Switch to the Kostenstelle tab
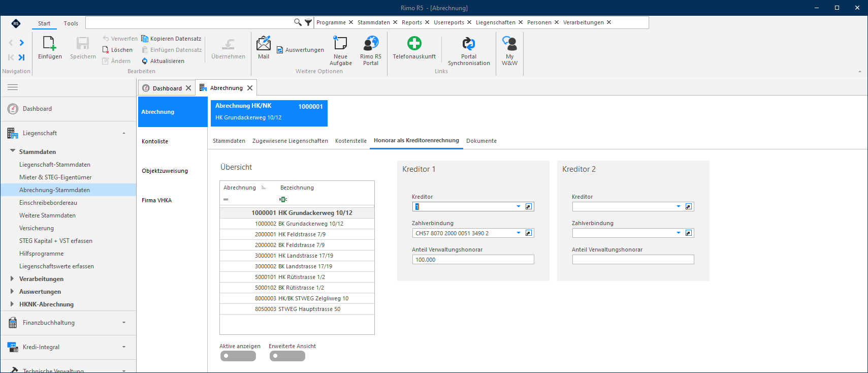 (351, 141)
